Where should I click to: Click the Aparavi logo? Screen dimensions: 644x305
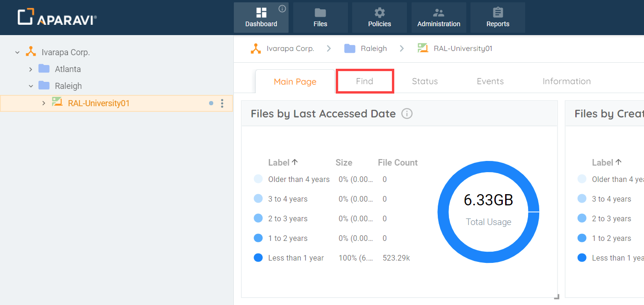tap(56, 15)
